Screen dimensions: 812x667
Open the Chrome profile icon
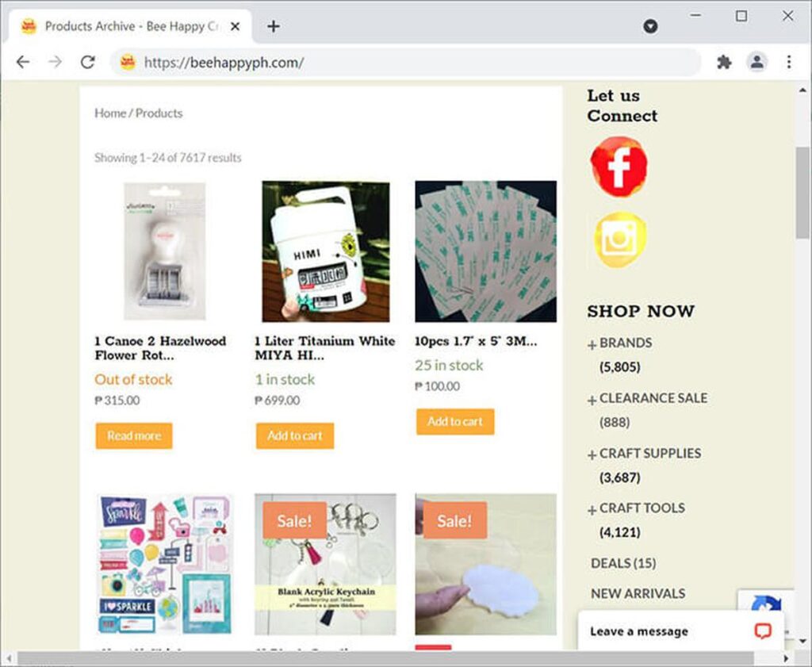pyautogui.click(x=758, y=62)
